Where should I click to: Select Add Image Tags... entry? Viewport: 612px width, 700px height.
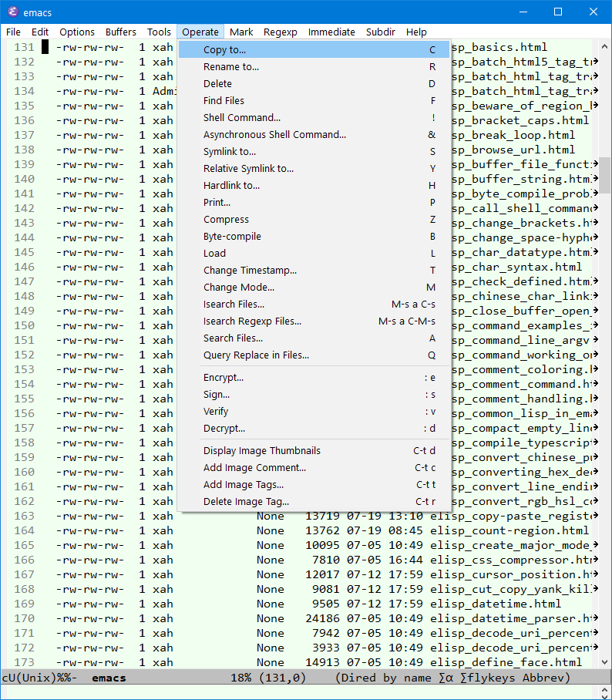(314, 484)
